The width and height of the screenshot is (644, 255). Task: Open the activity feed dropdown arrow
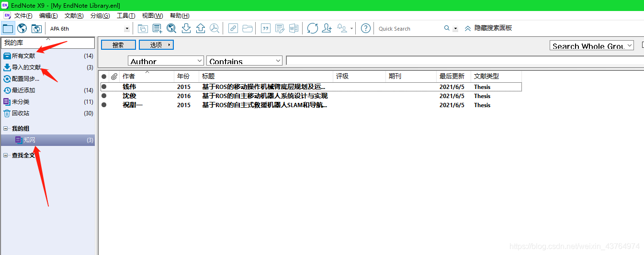click(352, 29)
